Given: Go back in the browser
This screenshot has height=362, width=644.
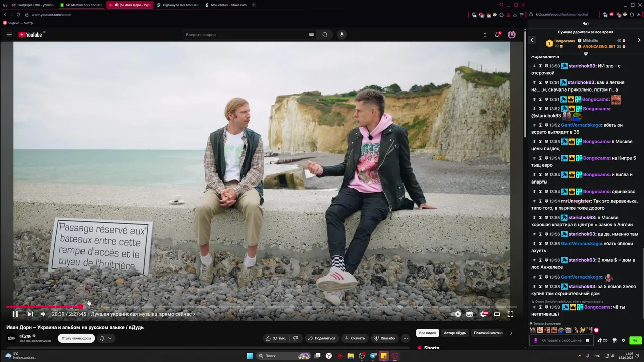Looking at the screenshot, I should [x=5, y=15].
